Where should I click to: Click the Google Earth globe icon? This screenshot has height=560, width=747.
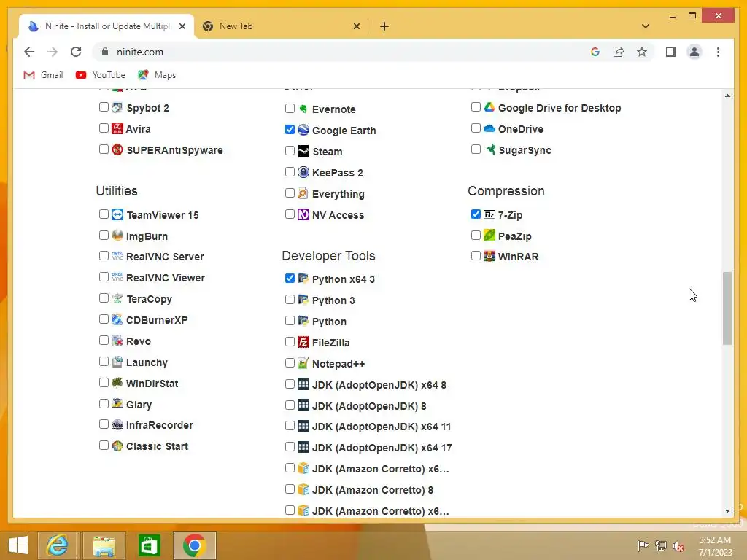pyautogui.click(x=303, y=130)
